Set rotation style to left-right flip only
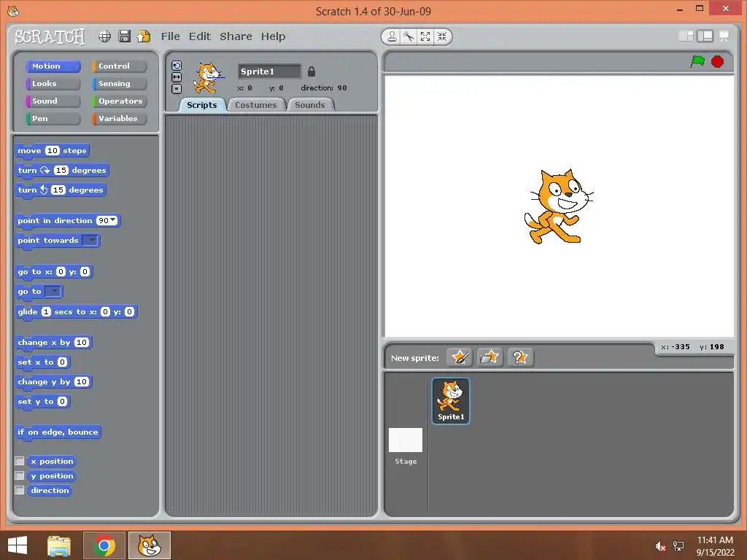 coord(177,77)
